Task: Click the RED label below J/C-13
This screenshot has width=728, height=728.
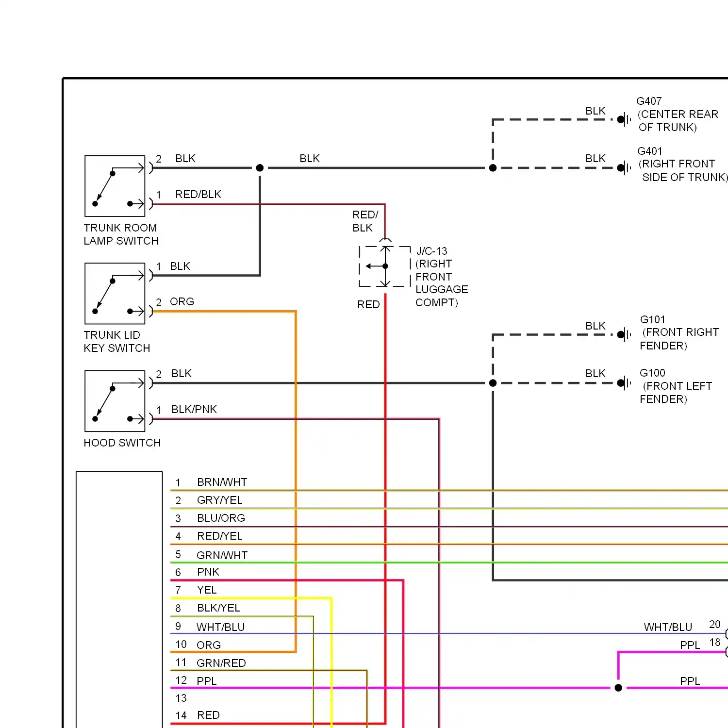Action: (368, 304)
